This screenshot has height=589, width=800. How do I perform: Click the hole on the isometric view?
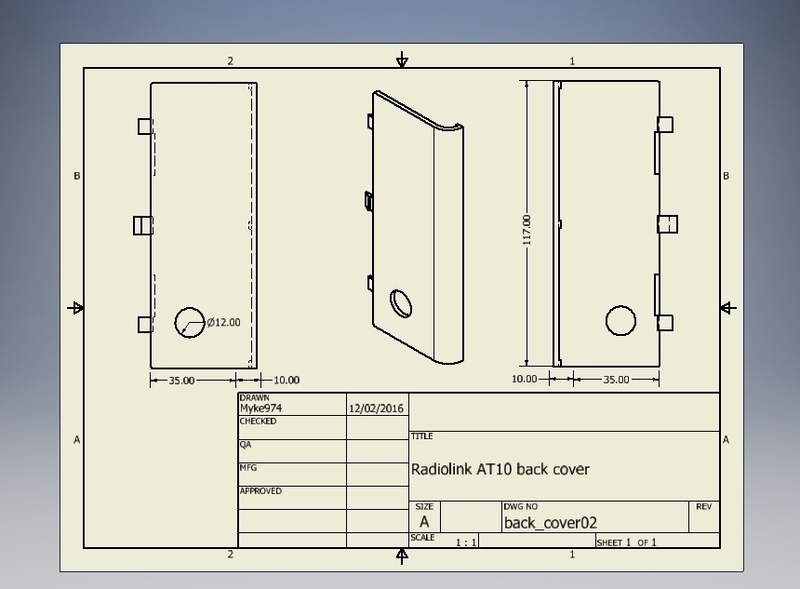tap(401, 302)
